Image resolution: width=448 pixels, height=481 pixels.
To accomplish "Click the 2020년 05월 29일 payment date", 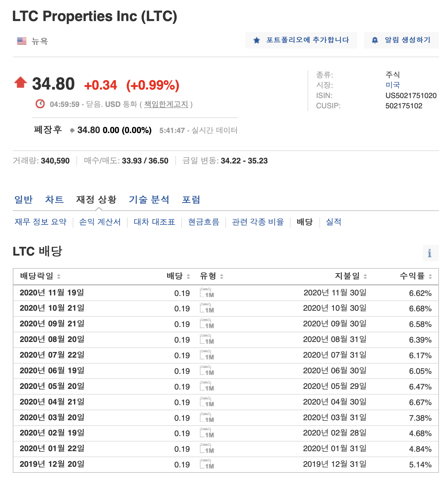I will pyautogui.click(x=335, y=386).
